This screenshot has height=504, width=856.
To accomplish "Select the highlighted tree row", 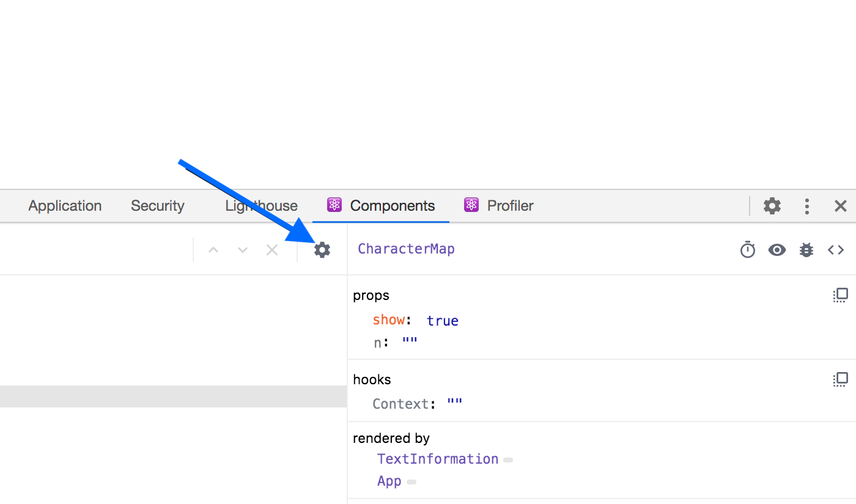I will (x=174, y=396).
